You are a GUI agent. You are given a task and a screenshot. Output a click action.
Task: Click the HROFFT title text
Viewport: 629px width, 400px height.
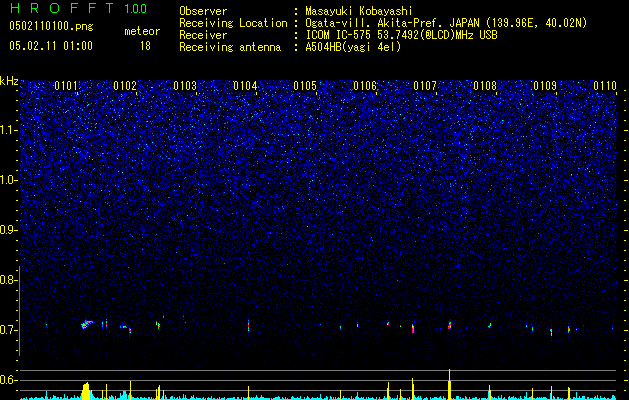point(62,8)
